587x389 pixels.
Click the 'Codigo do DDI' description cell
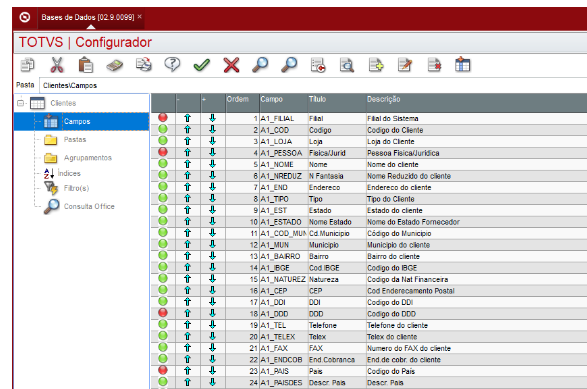point(476,302)
